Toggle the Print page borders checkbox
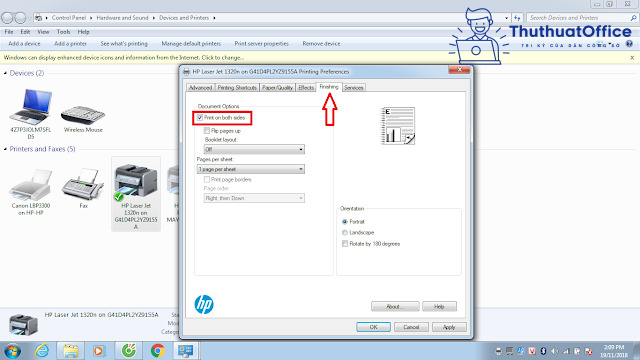640x360 pixels. pos(207,180)
